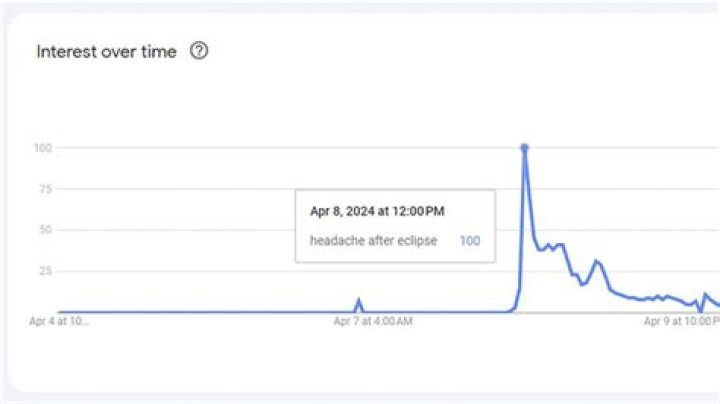The image size is (720, 404).
Task: Click the trend line's right end near chart edge
Action: tap(716, 304)
